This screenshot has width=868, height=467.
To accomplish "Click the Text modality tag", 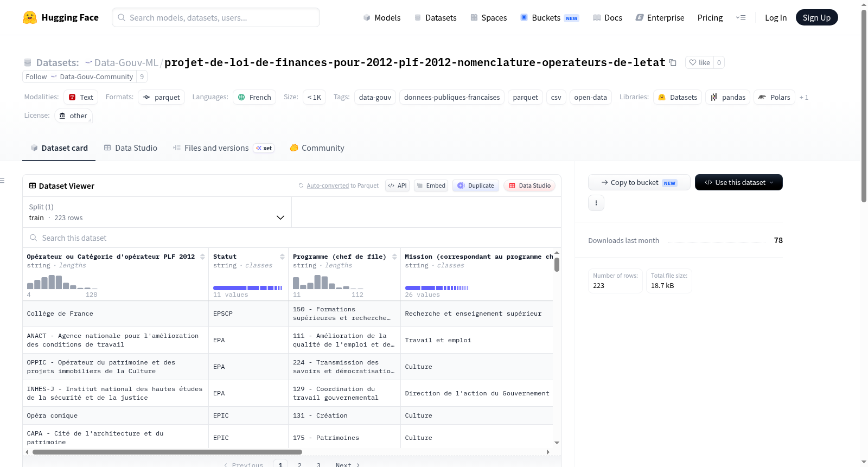I will point(81,97).
